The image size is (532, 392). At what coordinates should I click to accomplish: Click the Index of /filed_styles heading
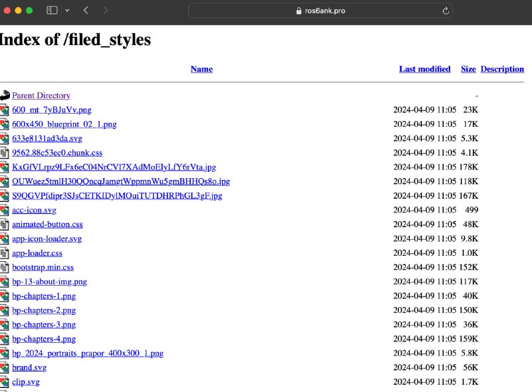(75, 40)
